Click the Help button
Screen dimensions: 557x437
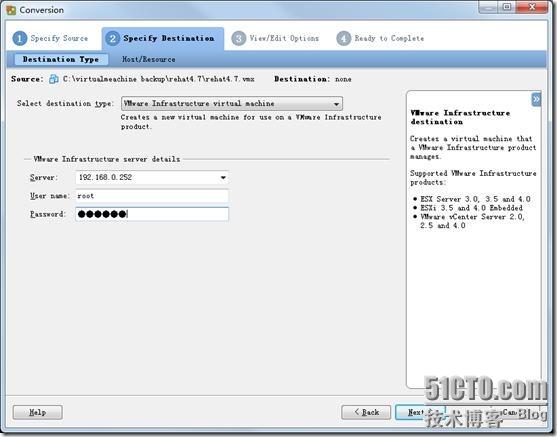point(38,412)
